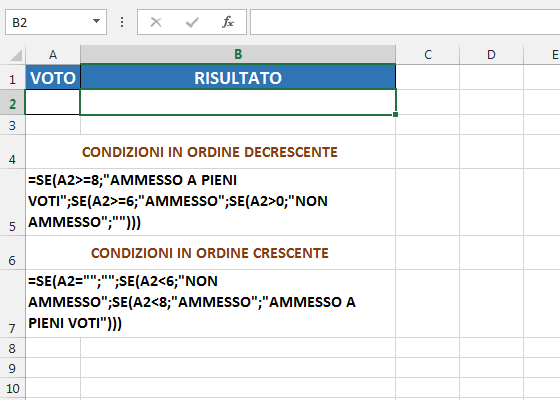Click the formula cell starting =SE(A2>=8
This screenshot has width=560, height=400.
(x=210, y=202)
